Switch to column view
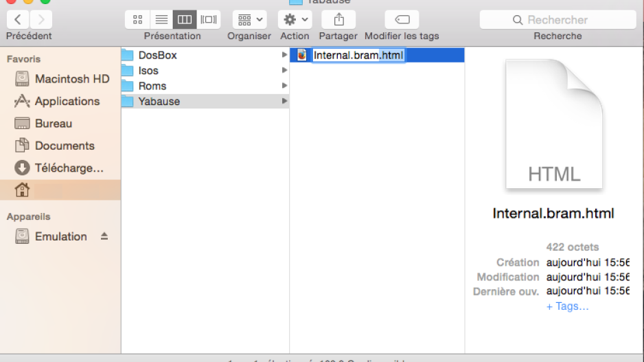Image resolution: width=644 pixels, height=362 pixels. click(185, 19)
